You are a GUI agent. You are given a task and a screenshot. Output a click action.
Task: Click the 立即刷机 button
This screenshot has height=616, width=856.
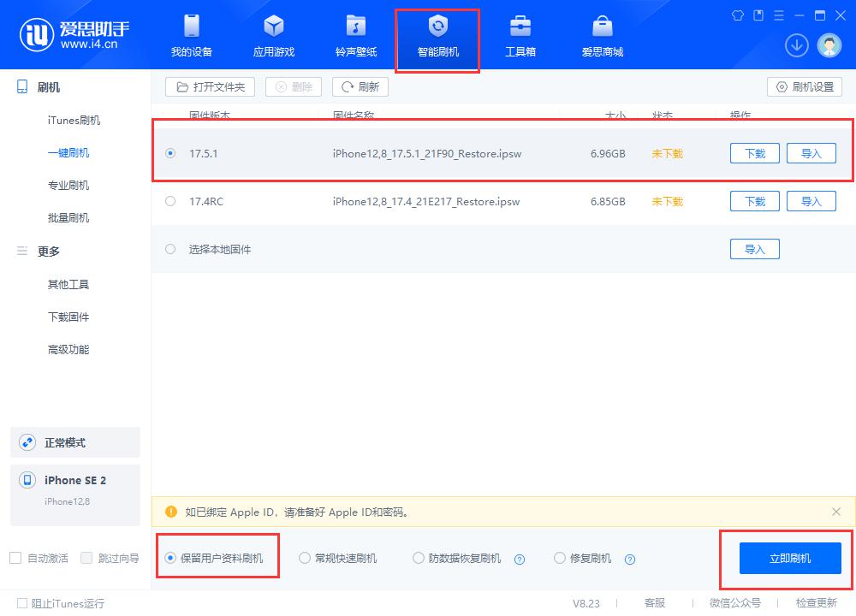tap(788, 558)
